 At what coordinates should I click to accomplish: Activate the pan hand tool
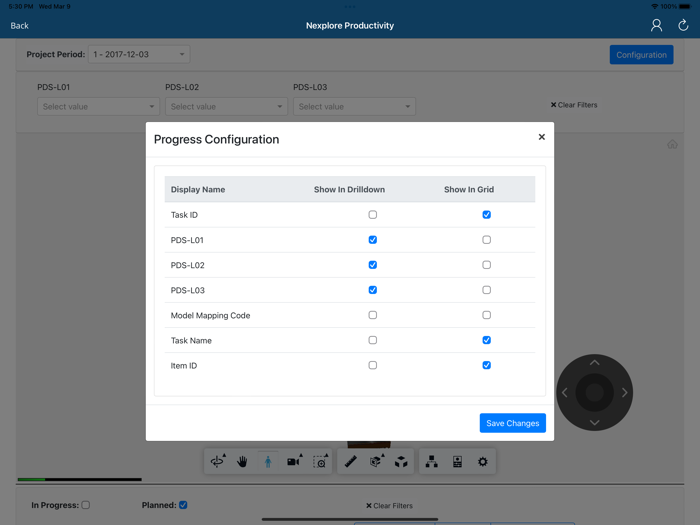tap(242, 461)
